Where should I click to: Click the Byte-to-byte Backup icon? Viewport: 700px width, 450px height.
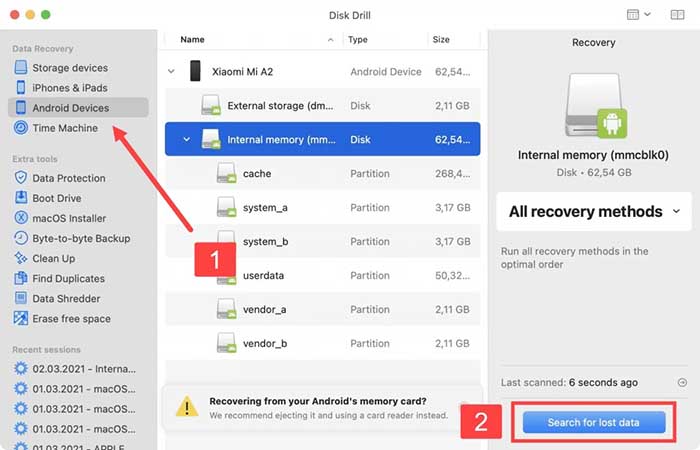[x=21, y=238]
